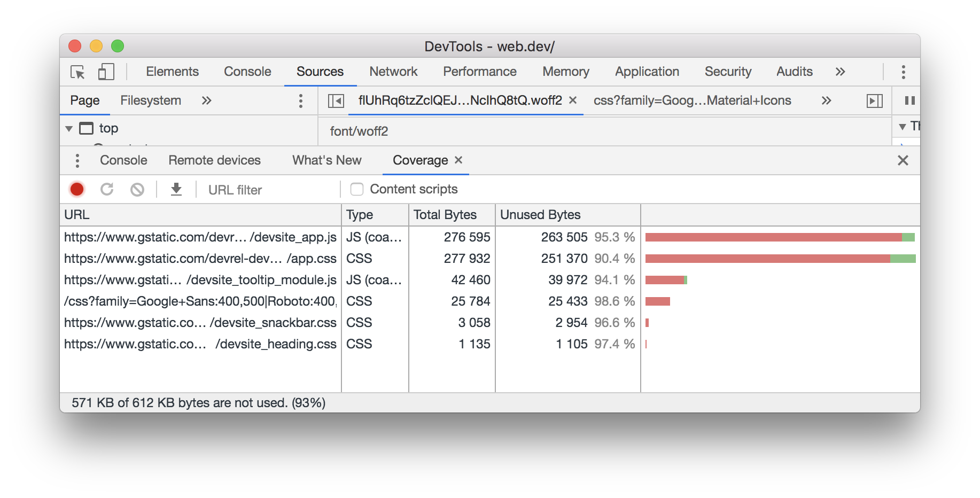Click the inspect element cursor icon
Viewport: 980px width, 498px height.
pos(76,72)
